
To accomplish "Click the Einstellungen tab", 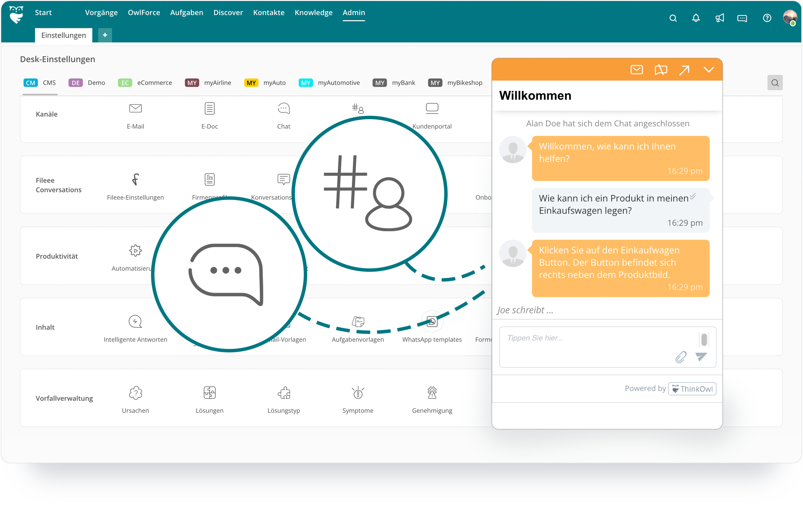I will (x=64, y=35).
